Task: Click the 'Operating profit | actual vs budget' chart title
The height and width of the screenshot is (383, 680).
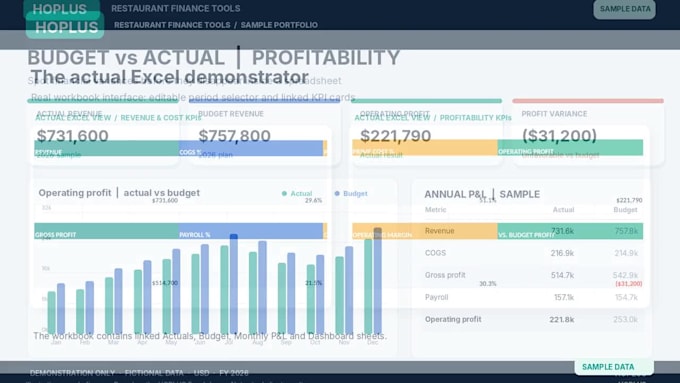Action: click(119, 193)
